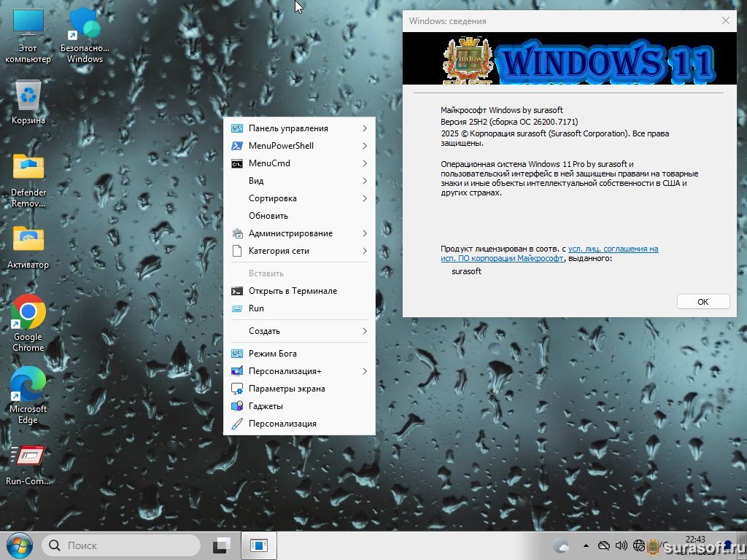Open the 'Безопасность Windows' shield shortcut
Image resolution: width=747 pixels, height=560 pixels.
[x=85, y=36]
